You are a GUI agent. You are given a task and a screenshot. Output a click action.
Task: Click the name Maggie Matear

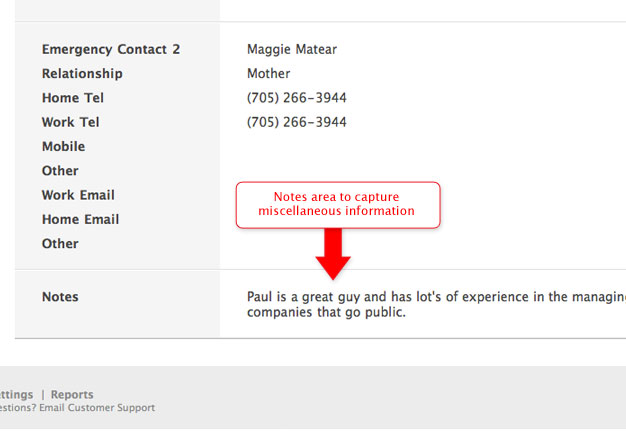coord(291,49)
